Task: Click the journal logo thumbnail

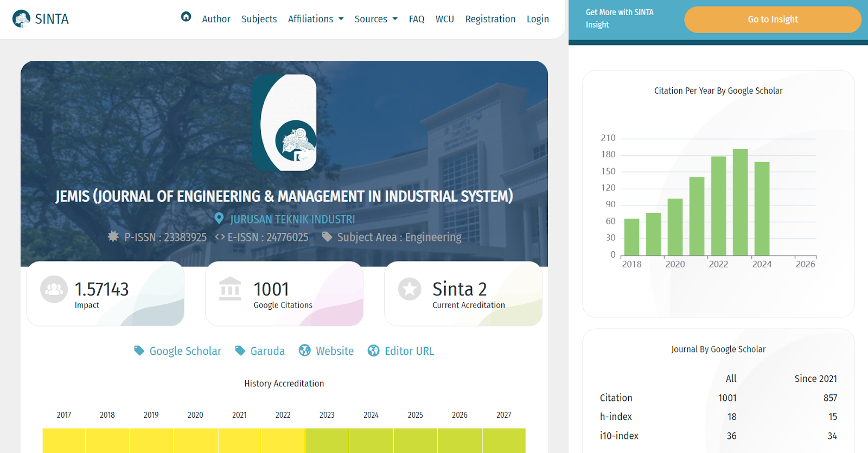Action: [285, 123]
